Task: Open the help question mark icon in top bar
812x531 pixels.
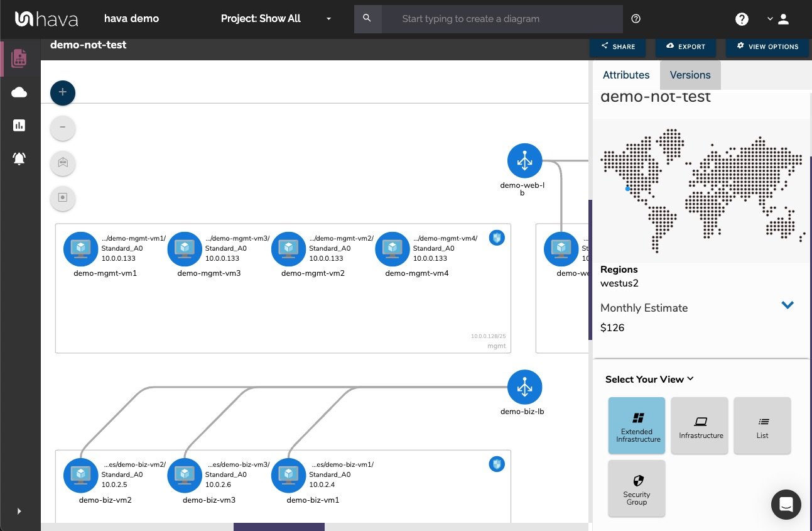Action: pos(742,19)
